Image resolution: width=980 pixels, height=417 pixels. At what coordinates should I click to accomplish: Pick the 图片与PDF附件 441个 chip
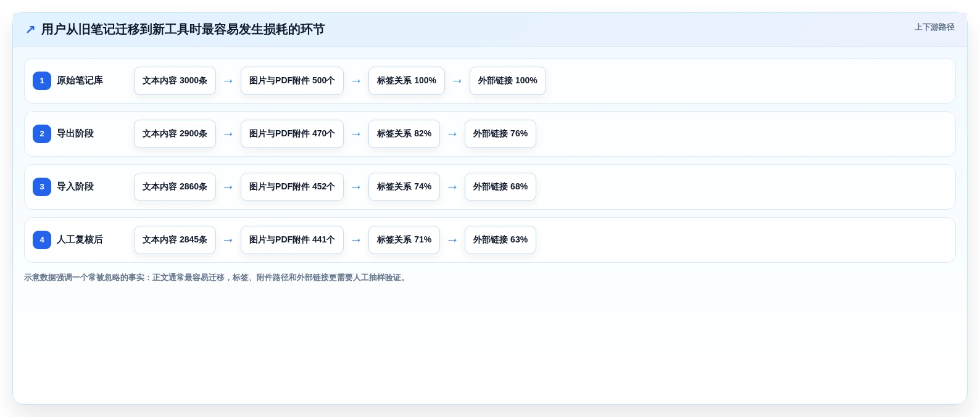pos(292,240)
